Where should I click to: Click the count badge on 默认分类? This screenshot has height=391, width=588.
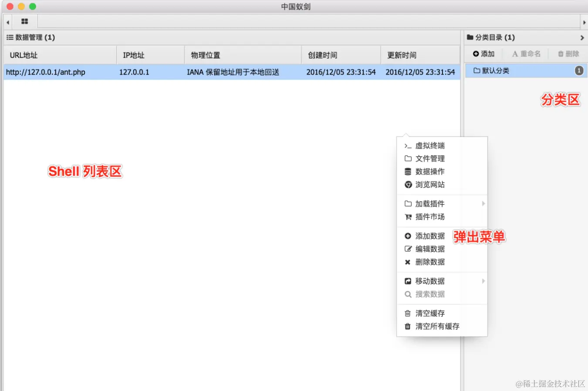579,71
